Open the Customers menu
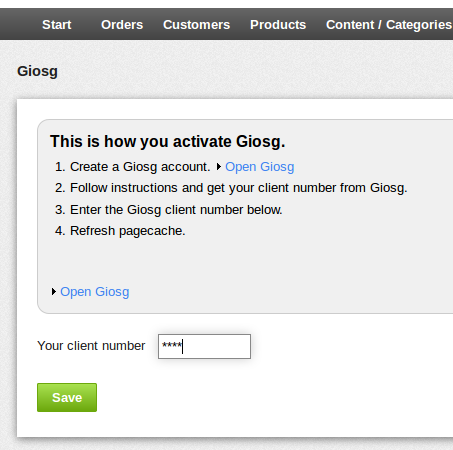Image resolution: width=453 pixels, height=450 pixels. [x=196, y=25]
